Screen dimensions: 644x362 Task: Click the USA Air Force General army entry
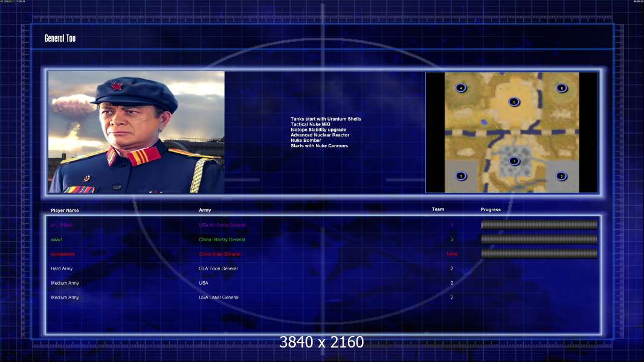coord(222,225)
